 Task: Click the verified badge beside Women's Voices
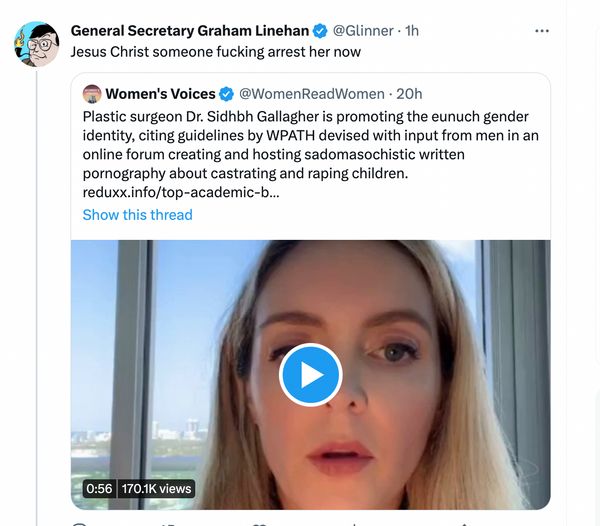227,94
